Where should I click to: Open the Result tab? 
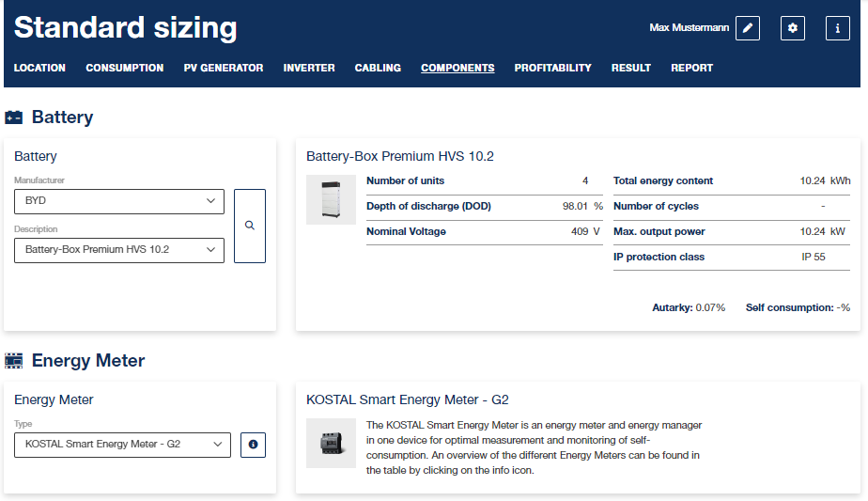[x=630, y=68]
